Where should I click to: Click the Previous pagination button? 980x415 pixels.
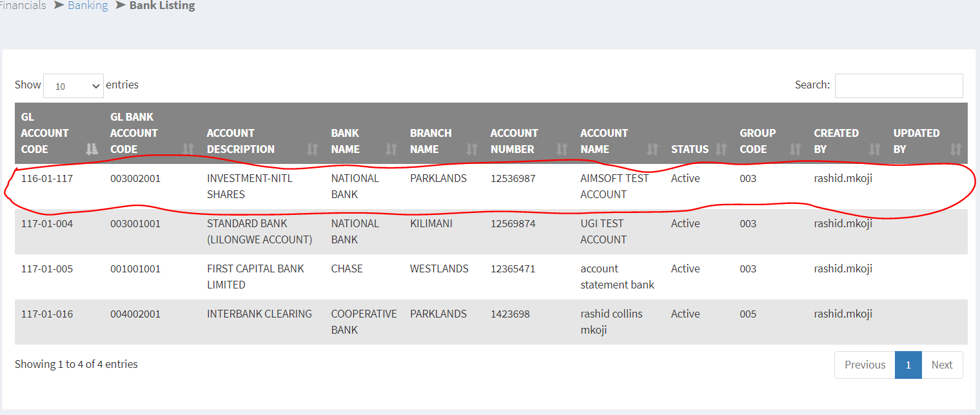(x=865, y=365)
